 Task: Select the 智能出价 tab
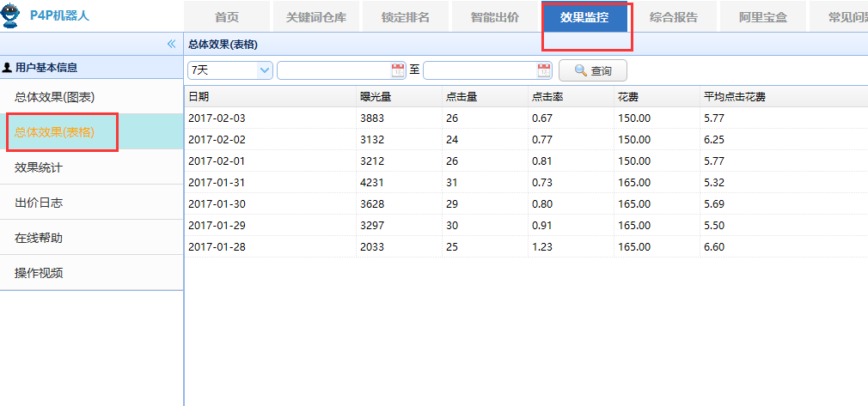click(x=495, y=17)
